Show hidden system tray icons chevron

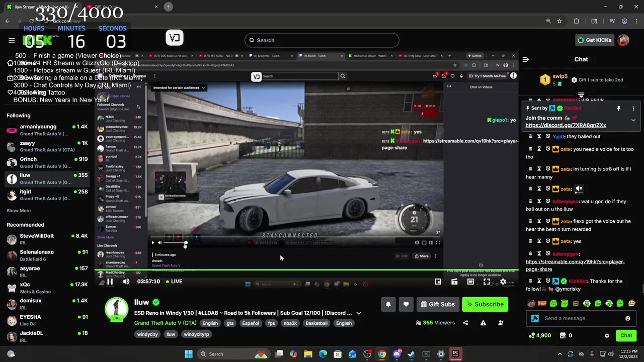(x=559, y=354)
